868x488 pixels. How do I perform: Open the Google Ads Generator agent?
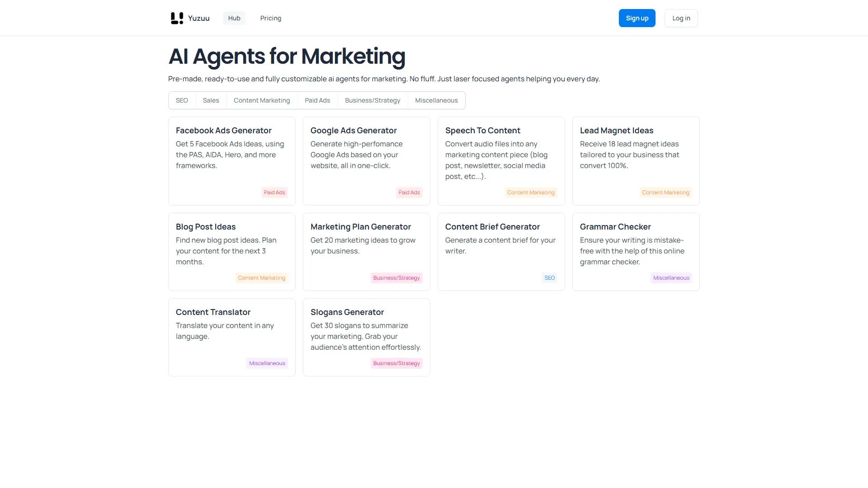point(366,161)
